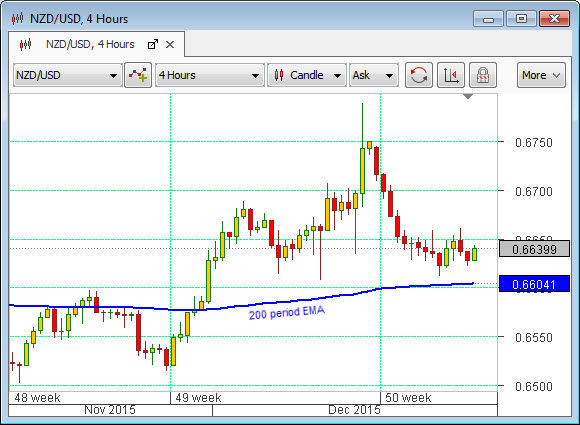Viewport: 580px width, 425px height.
Task: Click the add indicator icon in the toolbar
Action: 138,75
